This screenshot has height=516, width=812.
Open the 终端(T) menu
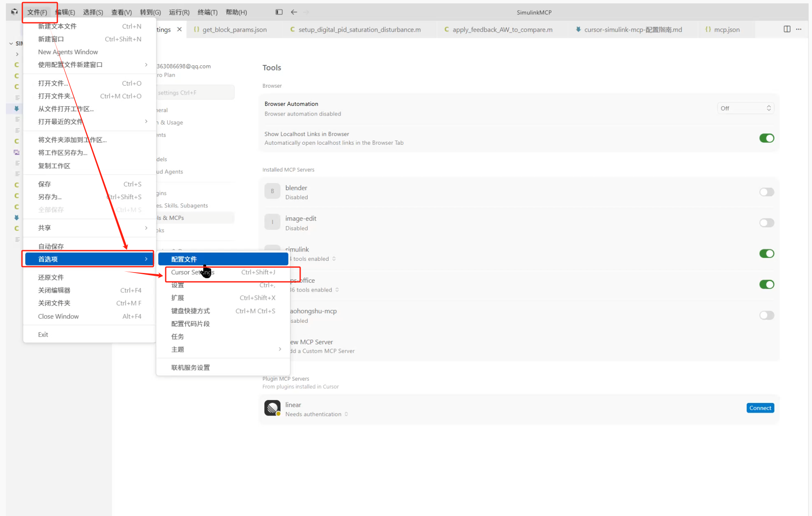pyautogui.click(x=207, y=12)
